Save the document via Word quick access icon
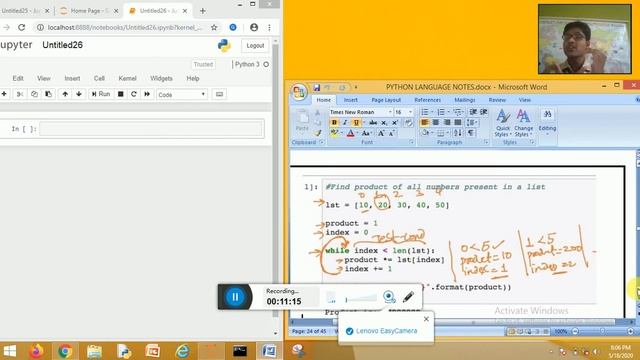 (317, 87)
